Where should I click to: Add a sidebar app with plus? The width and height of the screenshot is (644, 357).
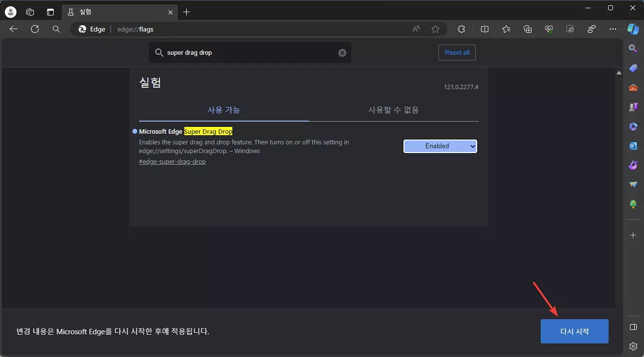(x=633, y=235)
